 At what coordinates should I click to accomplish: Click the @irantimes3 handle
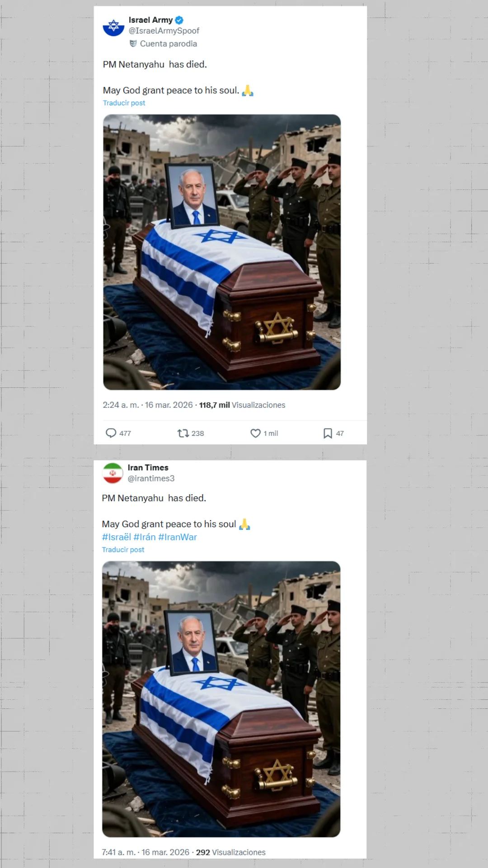151,478
